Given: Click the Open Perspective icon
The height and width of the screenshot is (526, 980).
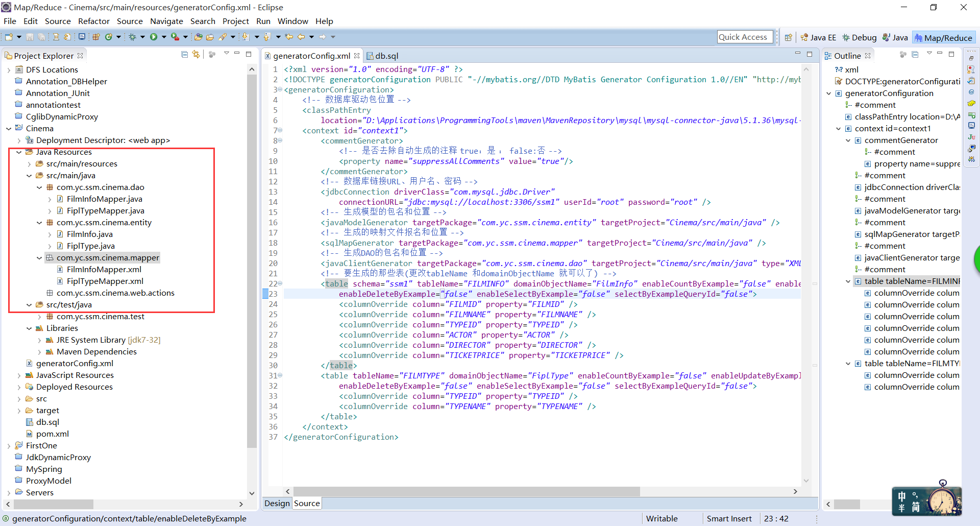Looking at the screenshot, I should [x=789, y=37].
